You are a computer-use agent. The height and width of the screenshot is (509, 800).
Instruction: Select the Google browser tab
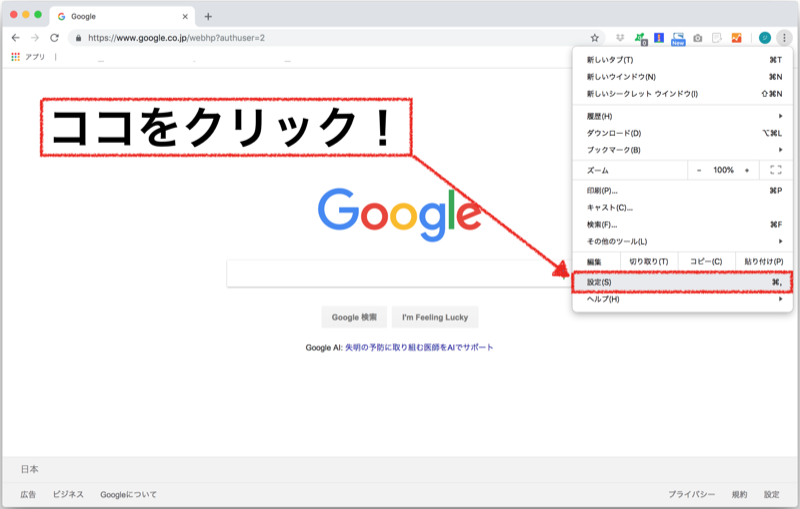click(x=122, y=16)
